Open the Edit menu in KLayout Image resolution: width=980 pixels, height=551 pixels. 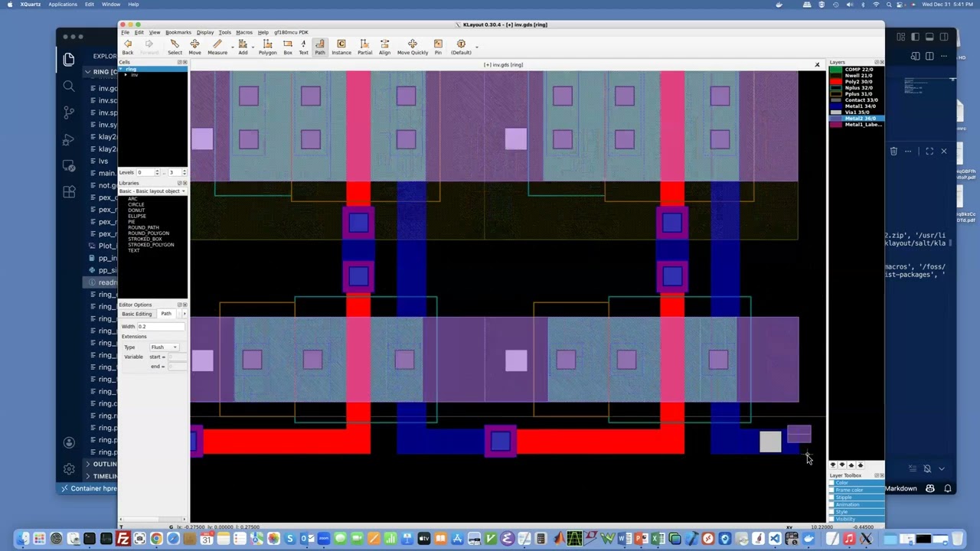pos(139,32)
